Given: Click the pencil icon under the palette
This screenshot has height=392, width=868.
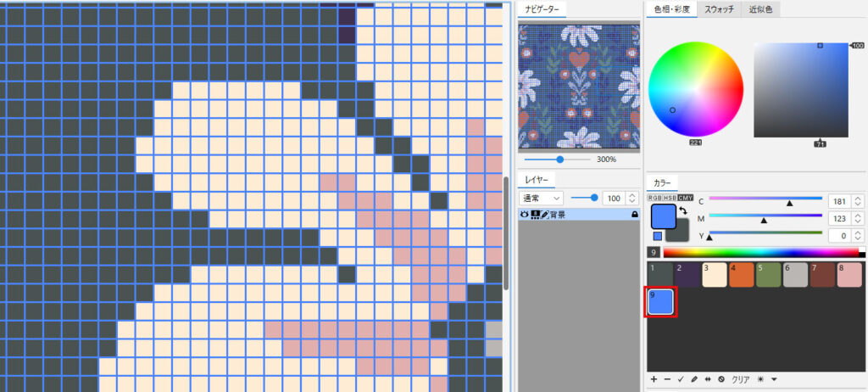Looking at the screenshot, I should click(x=694, y=379).
